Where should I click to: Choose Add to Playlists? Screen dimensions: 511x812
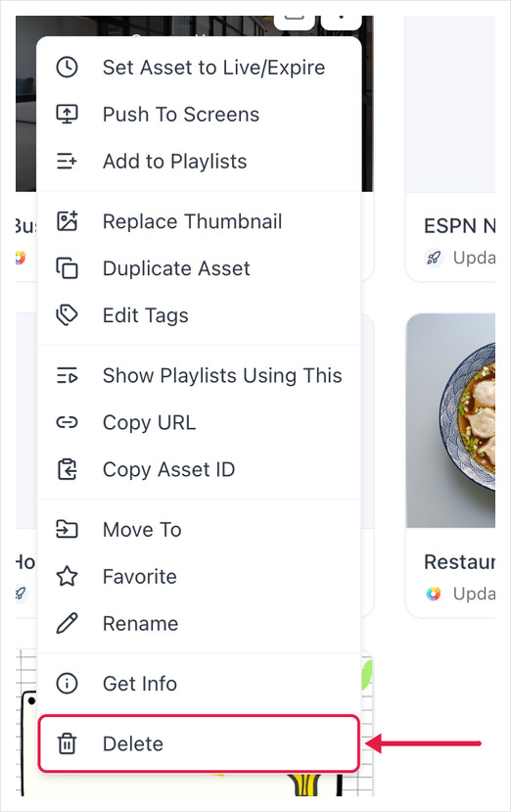point(200,162)
